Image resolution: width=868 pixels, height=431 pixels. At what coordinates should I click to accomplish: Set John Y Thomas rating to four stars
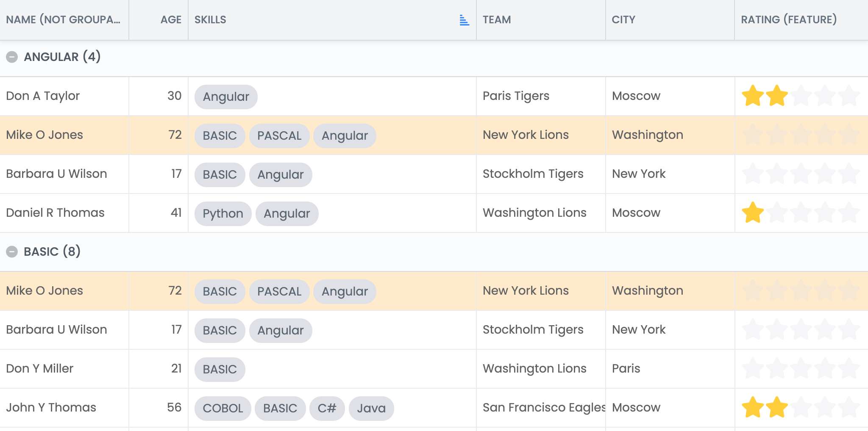coord(825,407)
